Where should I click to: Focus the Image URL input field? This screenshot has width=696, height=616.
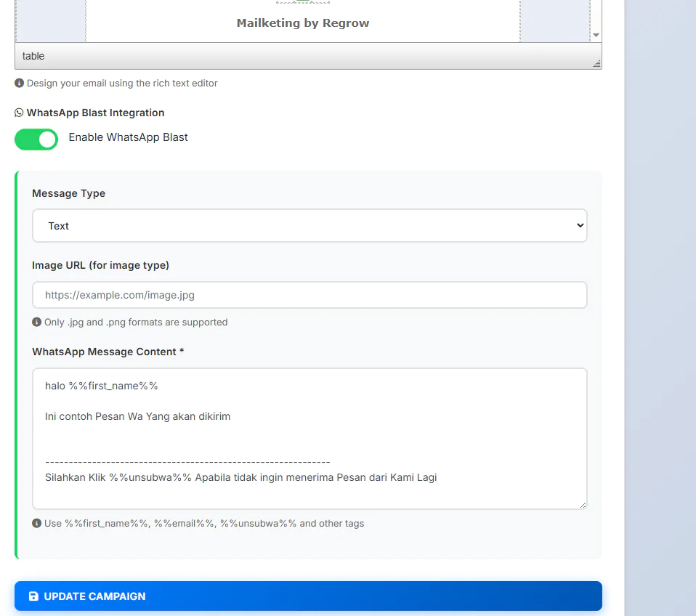[x=309, y=295]
